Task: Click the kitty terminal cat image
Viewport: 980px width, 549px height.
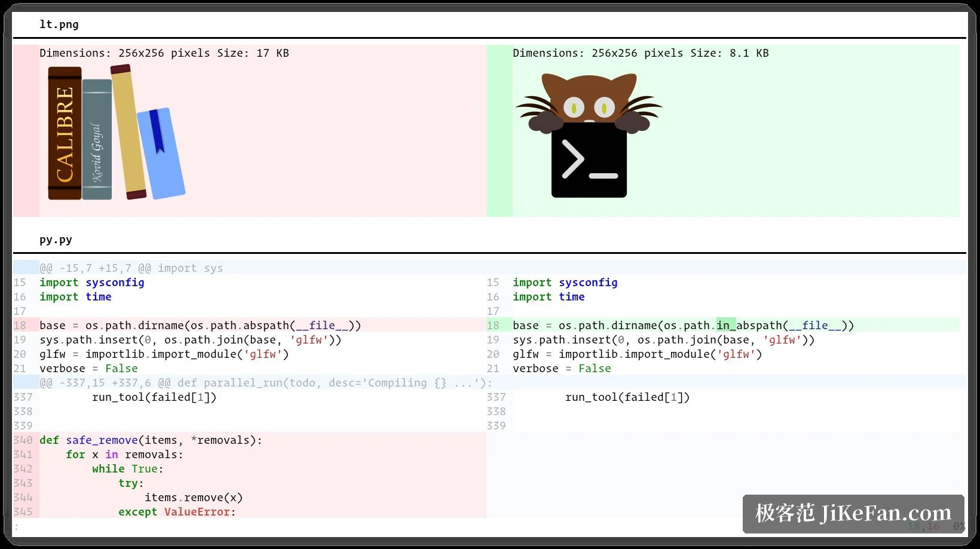Action: (589, 135)
